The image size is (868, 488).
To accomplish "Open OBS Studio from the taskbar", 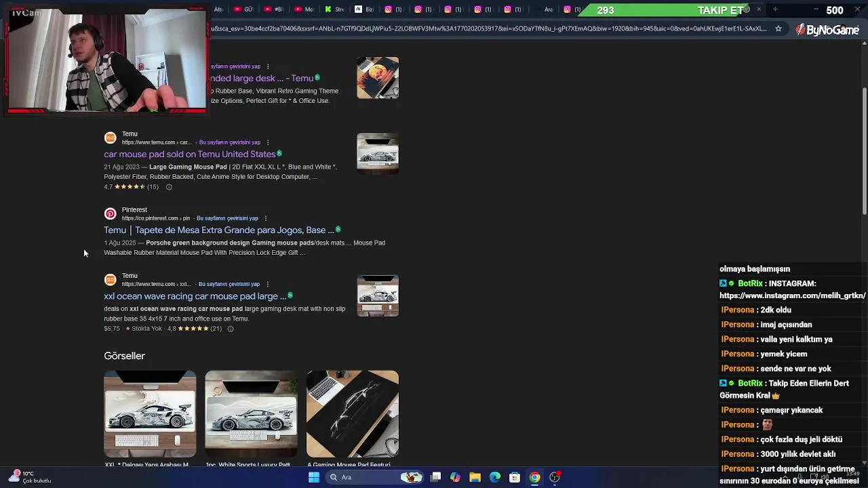I will tap(555, 477).
